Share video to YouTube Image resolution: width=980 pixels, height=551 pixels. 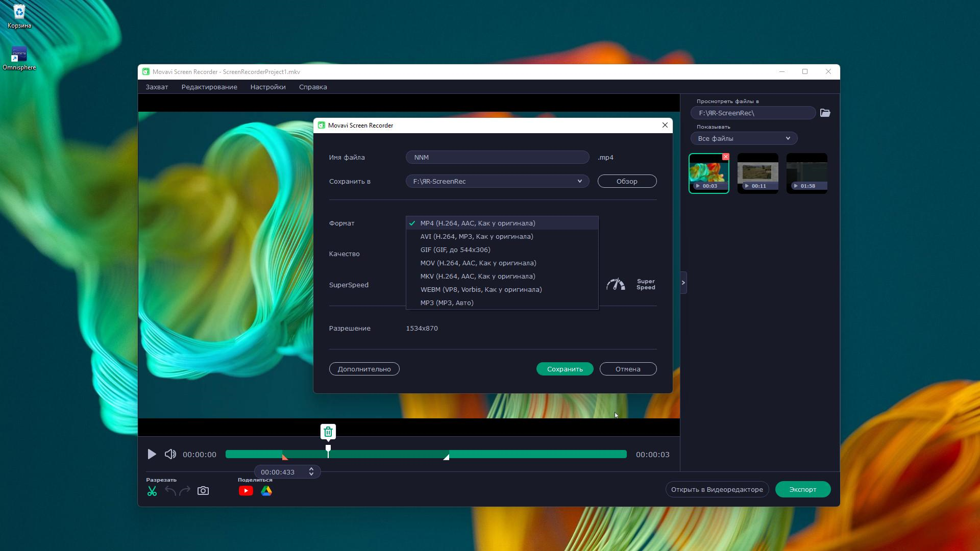click(246, 491)
